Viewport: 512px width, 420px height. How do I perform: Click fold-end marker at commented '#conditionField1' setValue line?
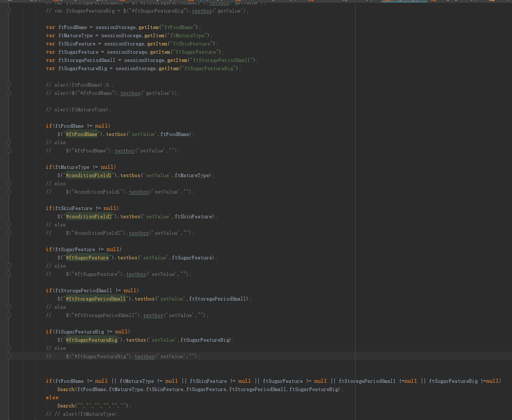point(9,192)
